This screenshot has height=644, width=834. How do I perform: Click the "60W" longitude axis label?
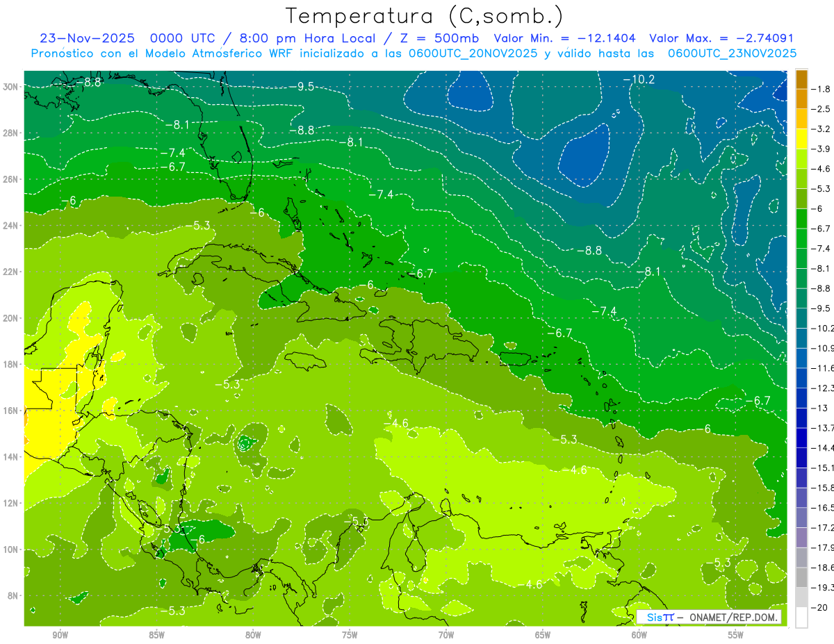coord(639,635)
